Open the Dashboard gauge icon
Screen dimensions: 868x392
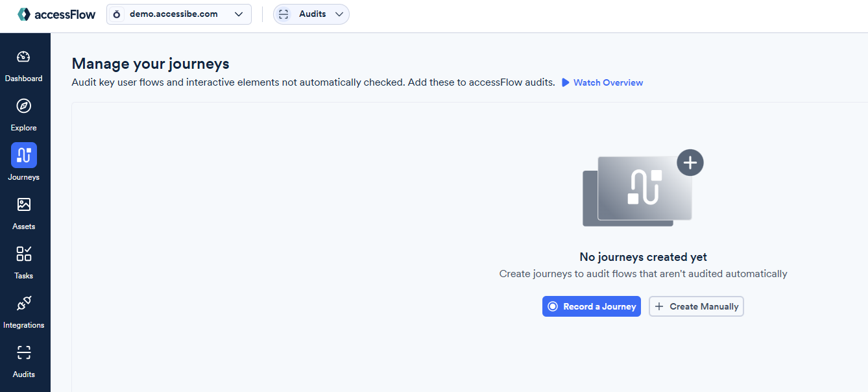pyautogui.click(x=24, y=57)
